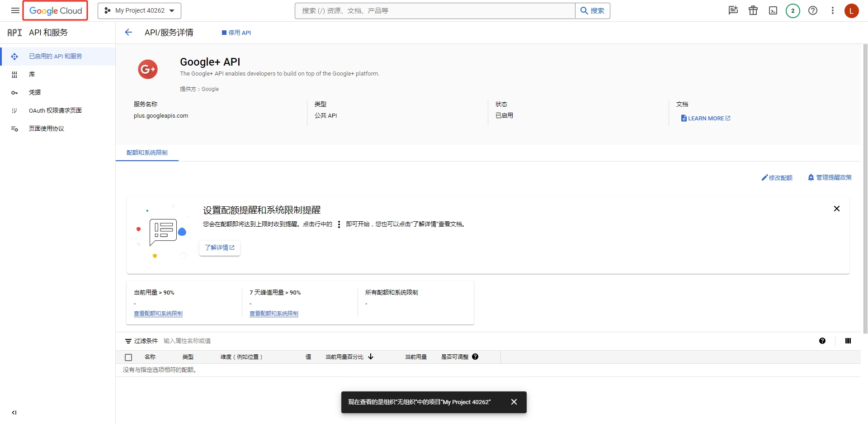868x424 pixels.
Task: Open the notifications badge showing 2
Action: [793, 10]
